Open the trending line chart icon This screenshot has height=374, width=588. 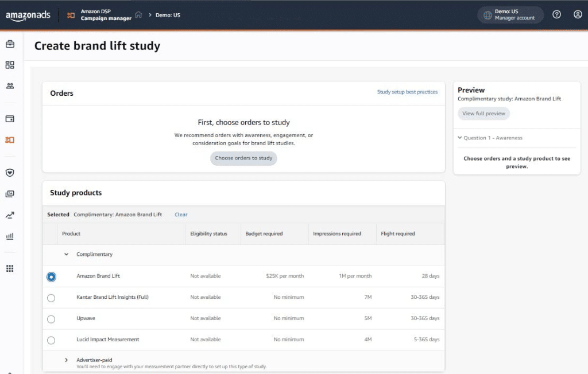[x=10, y=215]
